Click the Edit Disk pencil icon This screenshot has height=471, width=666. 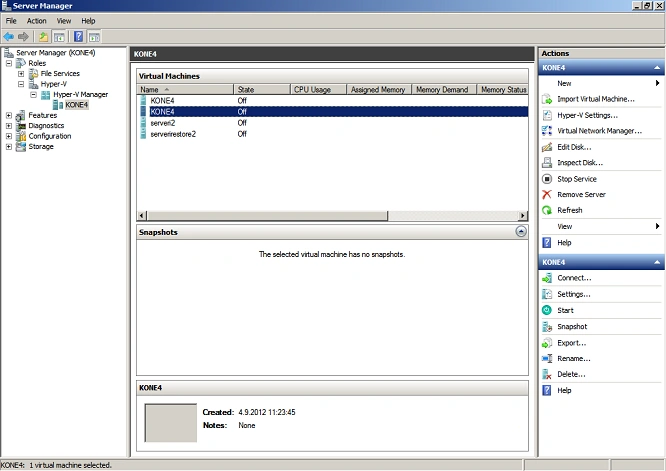(547, 147)
